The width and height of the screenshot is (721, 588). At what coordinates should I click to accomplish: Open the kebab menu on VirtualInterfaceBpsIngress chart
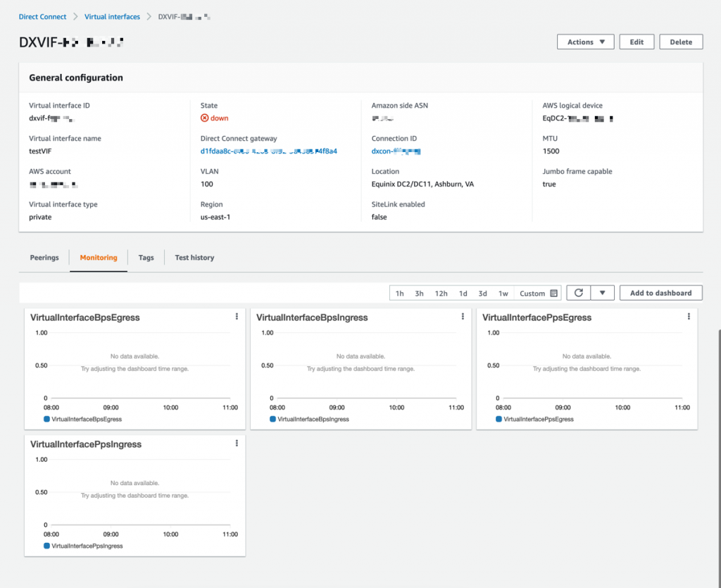click(463, 316)
